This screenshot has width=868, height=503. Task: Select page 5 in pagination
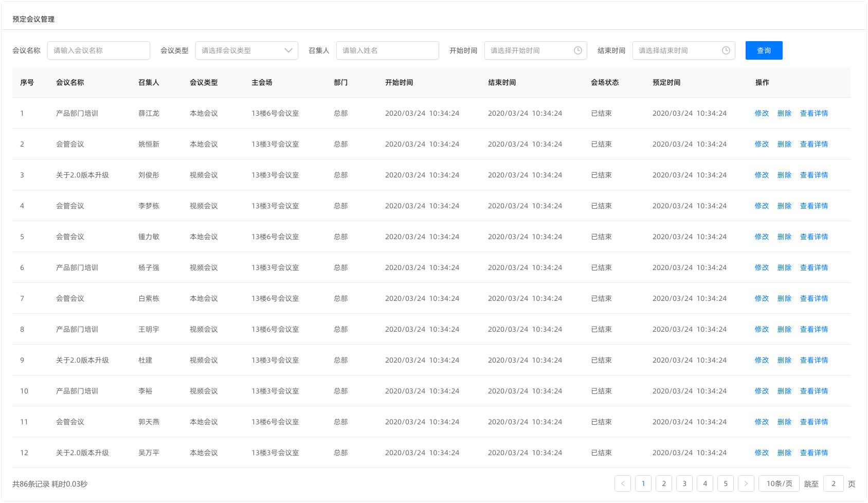[725, 483]
